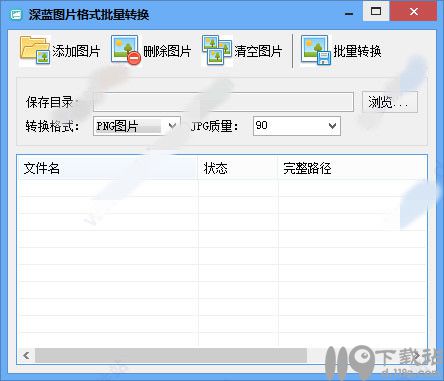Image resolution: width=444 pixels, height=381 pixels.
Task: Click the 添加图片 toolbar label
Action: tap(76, 51)
